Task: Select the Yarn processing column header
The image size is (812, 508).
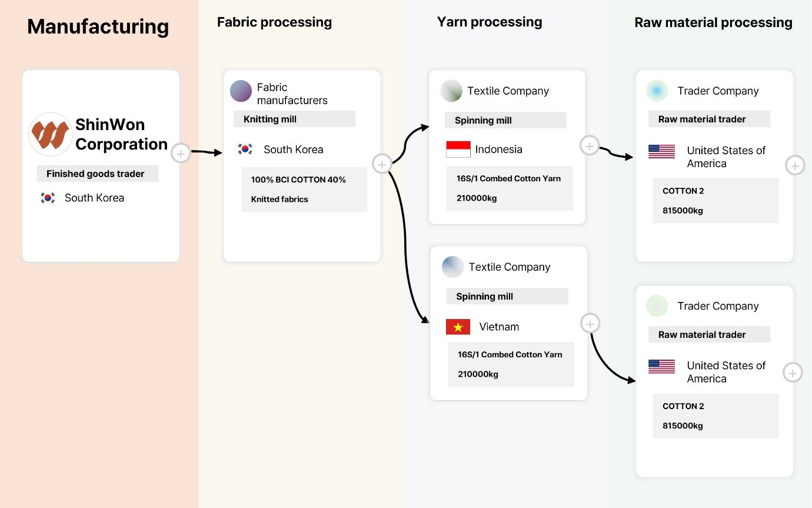Action: click(490, 22)
